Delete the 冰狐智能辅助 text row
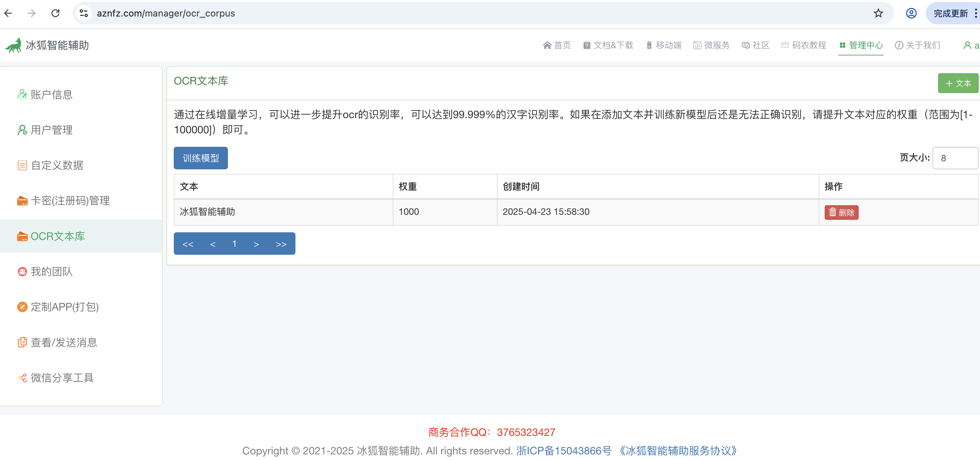Viewport: 980px width, 460px height. [841, 213]
